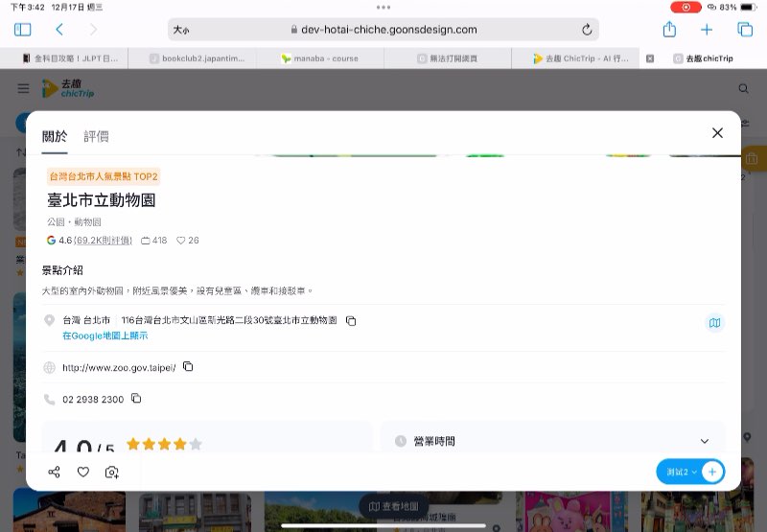Open the 69.2K則評價 Google reviews link
Image resolution: width=767 pixels, height=532 pixels.
pyautogui.click(x=103, y=241)
